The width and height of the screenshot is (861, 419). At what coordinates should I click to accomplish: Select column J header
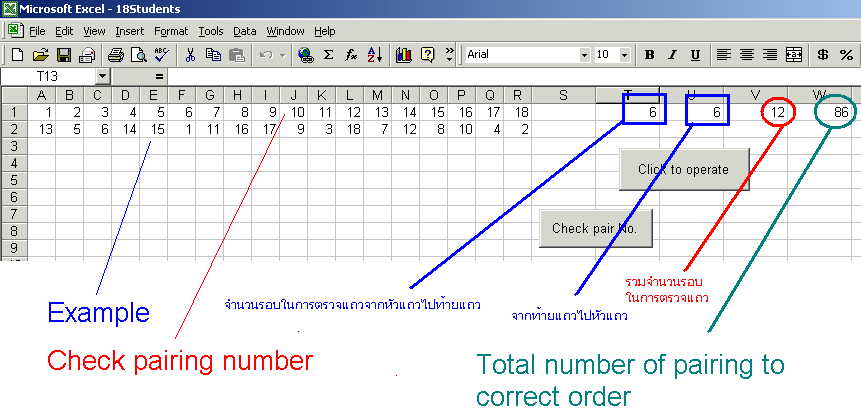(294, 95)
